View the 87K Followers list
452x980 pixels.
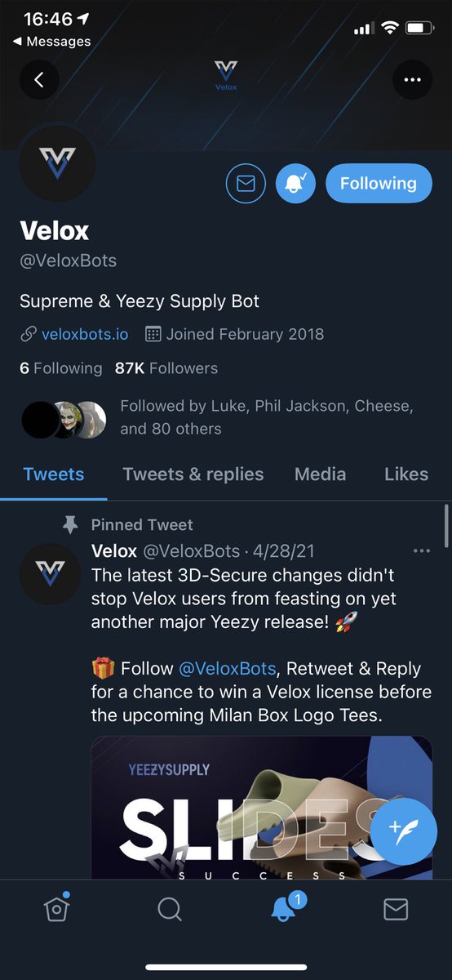click(166, 368)
